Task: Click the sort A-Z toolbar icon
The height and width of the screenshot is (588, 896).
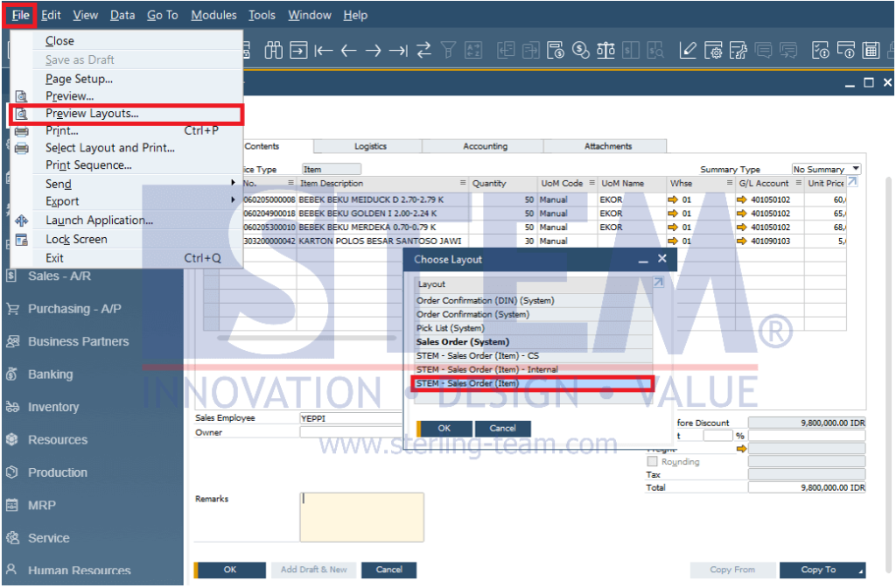Action: click(x=473, y=50)
